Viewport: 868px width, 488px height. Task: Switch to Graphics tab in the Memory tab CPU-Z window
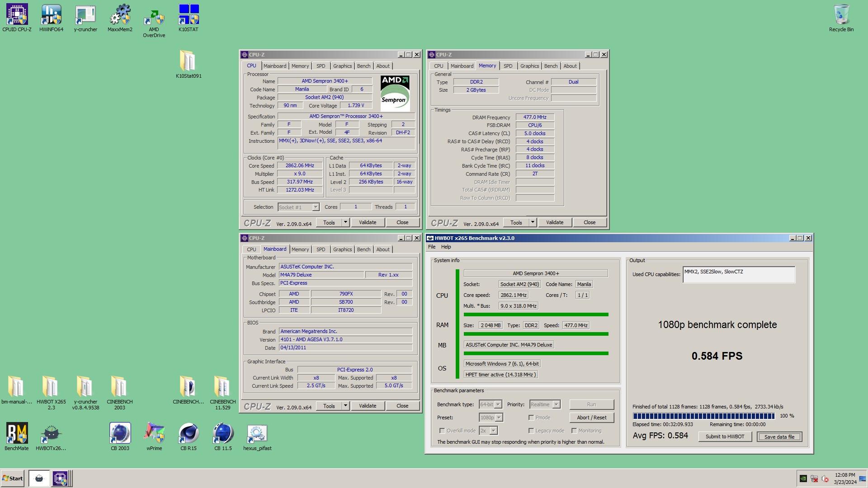(x=529, y=66)
